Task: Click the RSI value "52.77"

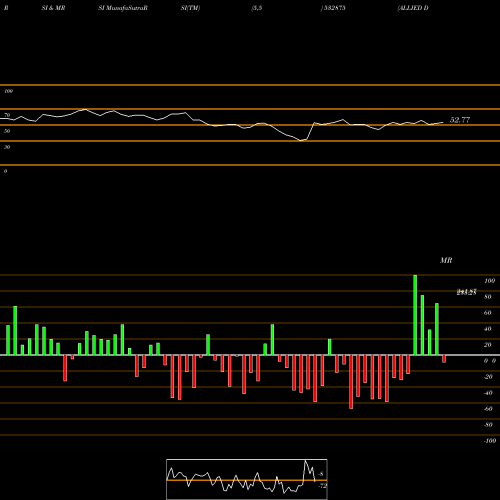Action: pos(460,120)
